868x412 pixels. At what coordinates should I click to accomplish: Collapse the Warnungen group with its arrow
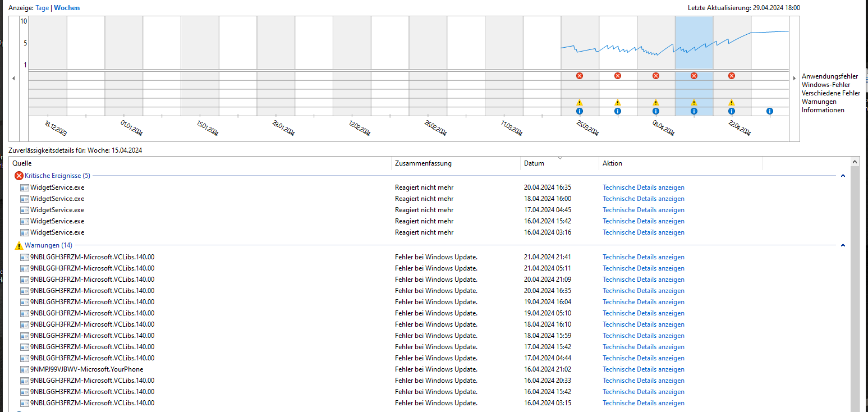[843, 245]
